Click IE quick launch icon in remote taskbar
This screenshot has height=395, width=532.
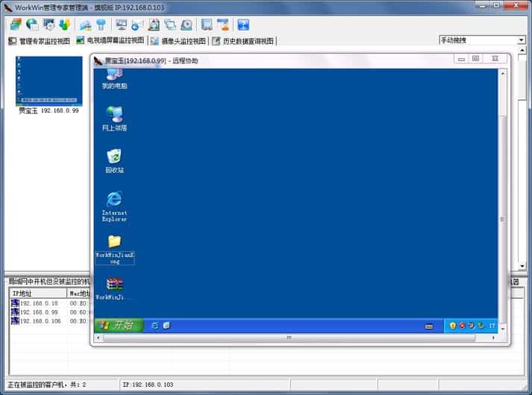click(x=154, y=326)
